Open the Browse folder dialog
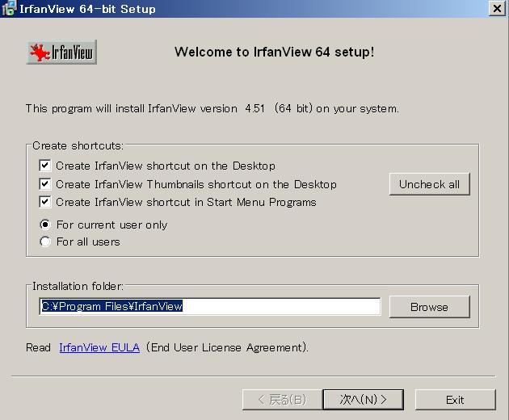Viewport: 509px width, 420px height. [x=429, y=307]
